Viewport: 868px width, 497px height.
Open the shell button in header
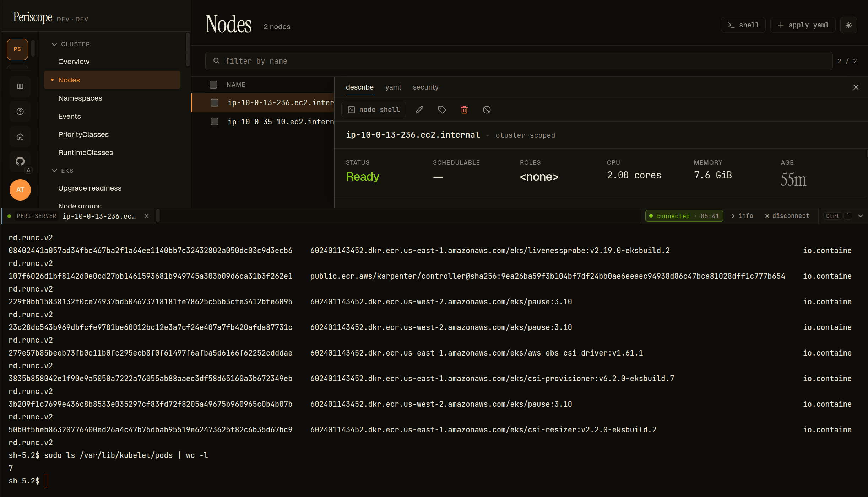[x=743, y=25]
